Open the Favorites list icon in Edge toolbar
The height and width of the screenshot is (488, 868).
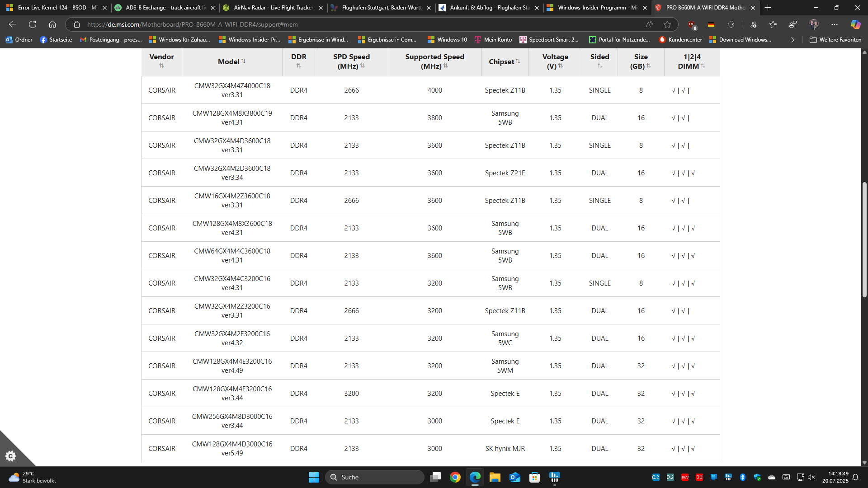pyautogui.click(x=773, y=24)
